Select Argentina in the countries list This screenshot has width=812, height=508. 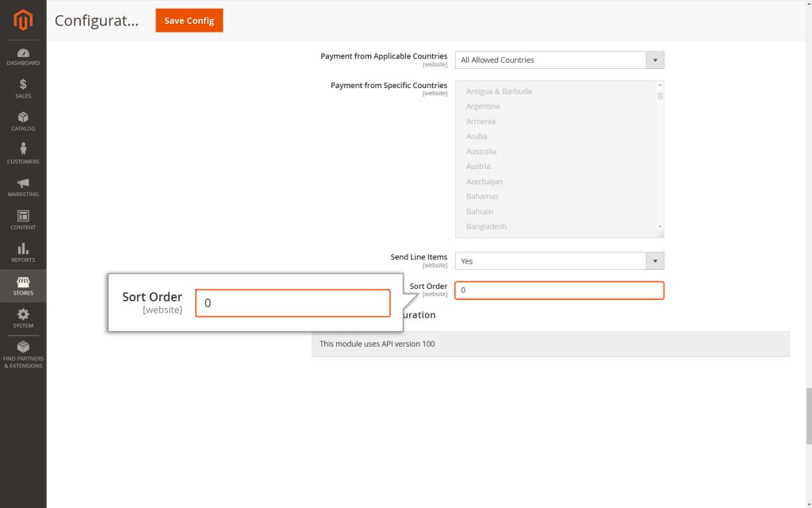click(x=482, y=106)
